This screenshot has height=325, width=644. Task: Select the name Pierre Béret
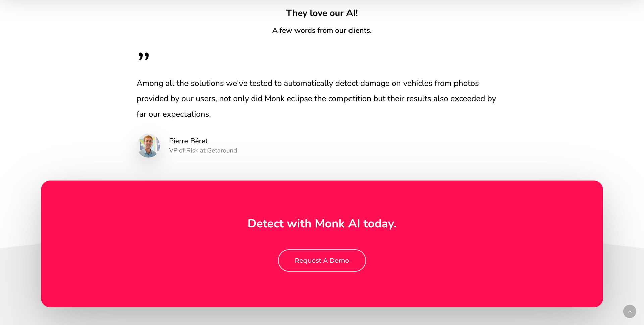coord(189,141)
